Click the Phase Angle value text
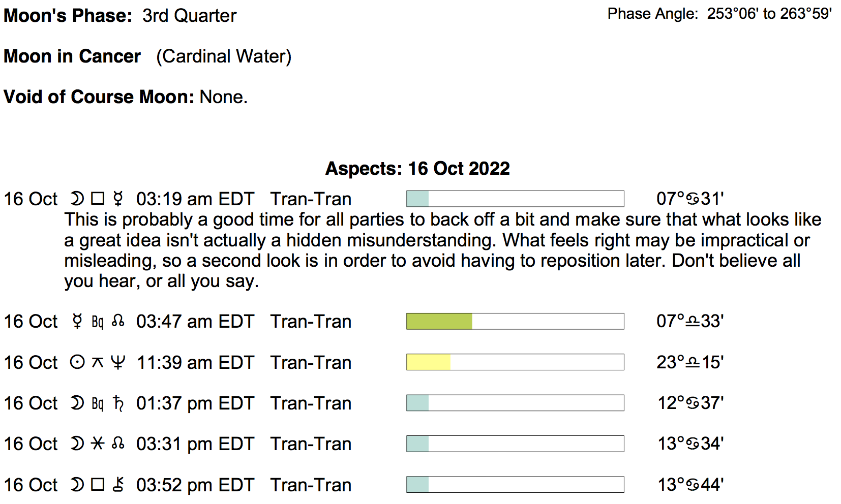The image size is (841, 504). (769, 14)
